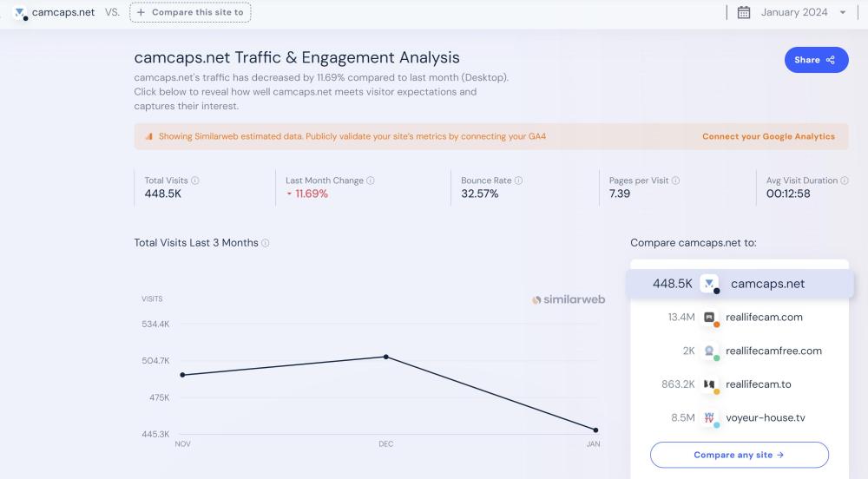This screenshot has height=479, width=868.
Task: Click info icon next to Total Visits
Action: [x=195, y=180]
